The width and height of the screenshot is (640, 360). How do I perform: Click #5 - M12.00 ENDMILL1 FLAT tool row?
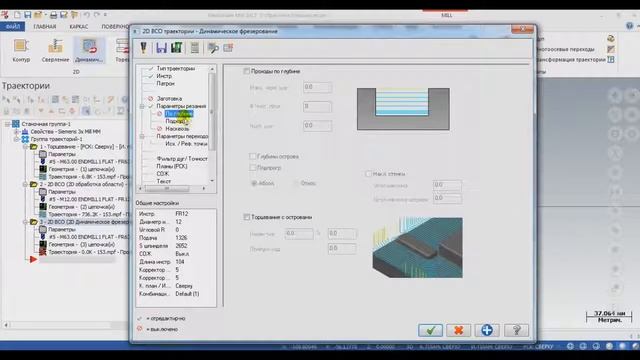(83, 199)
